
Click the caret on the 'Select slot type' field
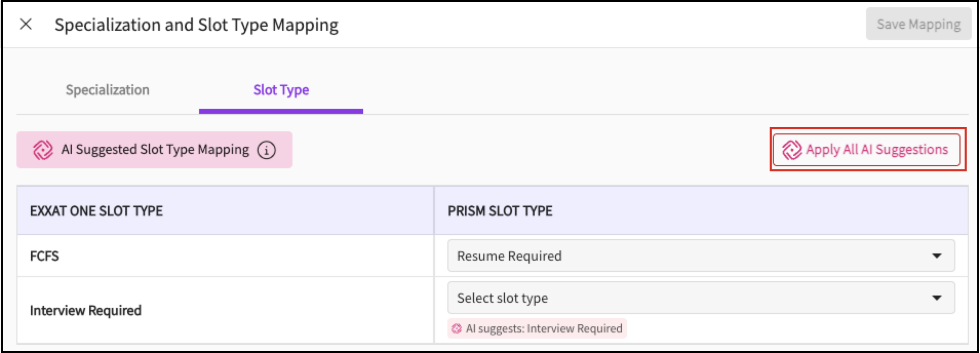(x=936, y=298)
